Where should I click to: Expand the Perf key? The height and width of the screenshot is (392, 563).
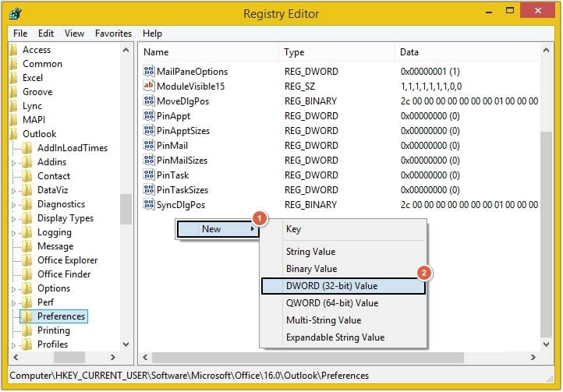[x=13, y=303]
